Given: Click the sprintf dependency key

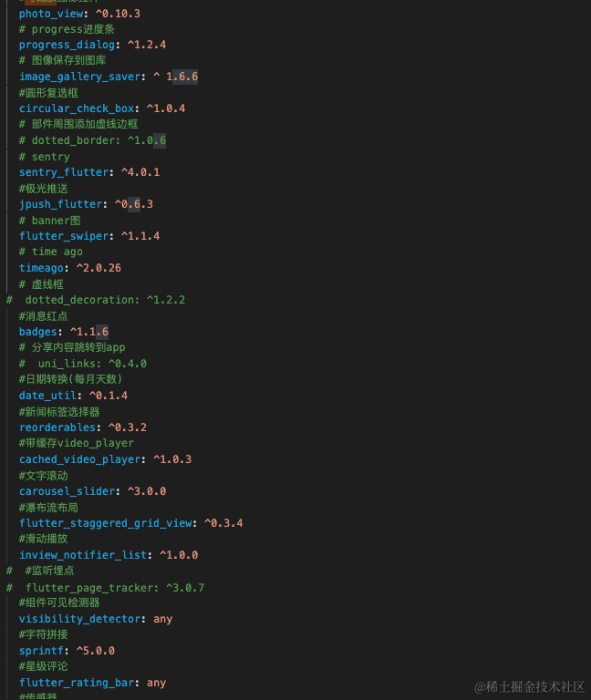Looking at the screenshot, I should [x=41, y=651].
